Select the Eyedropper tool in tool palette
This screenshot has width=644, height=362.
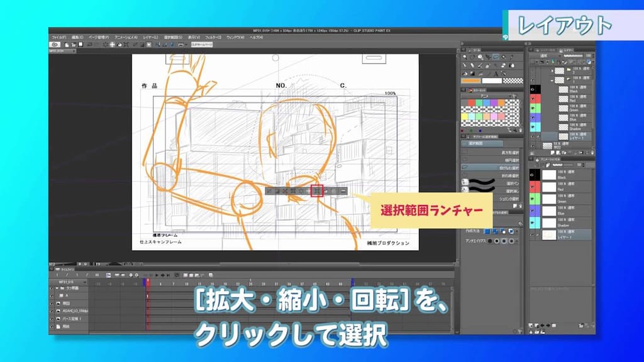tap(512, 57)
